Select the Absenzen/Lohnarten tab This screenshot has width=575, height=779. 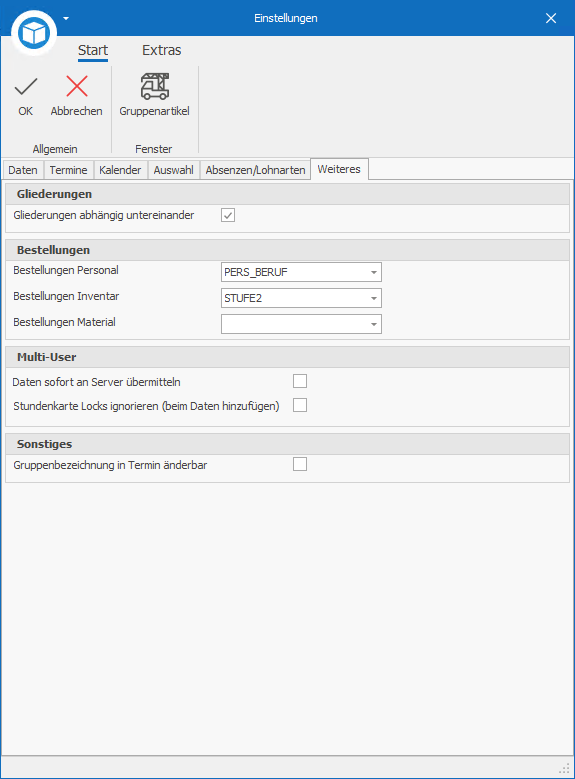pyautogui.click(x=255, y=170)
